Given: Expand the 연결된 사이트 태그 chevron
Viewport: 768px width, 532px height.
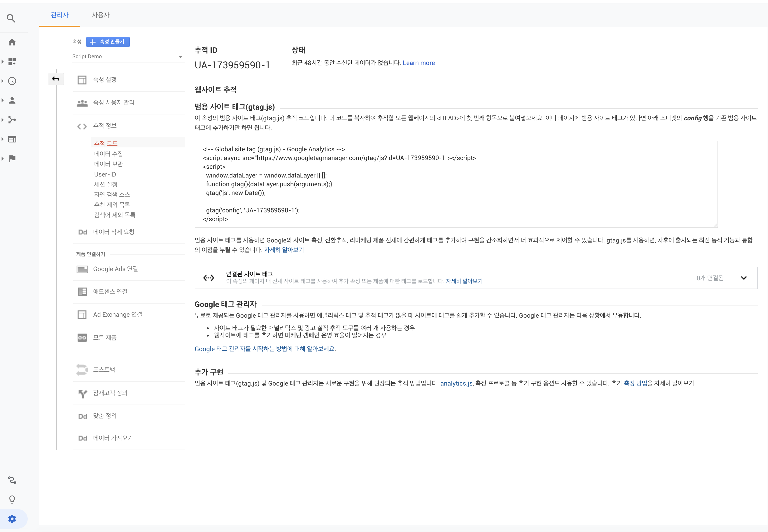Looking at the screenshot, I should click(x=744, y=278).
